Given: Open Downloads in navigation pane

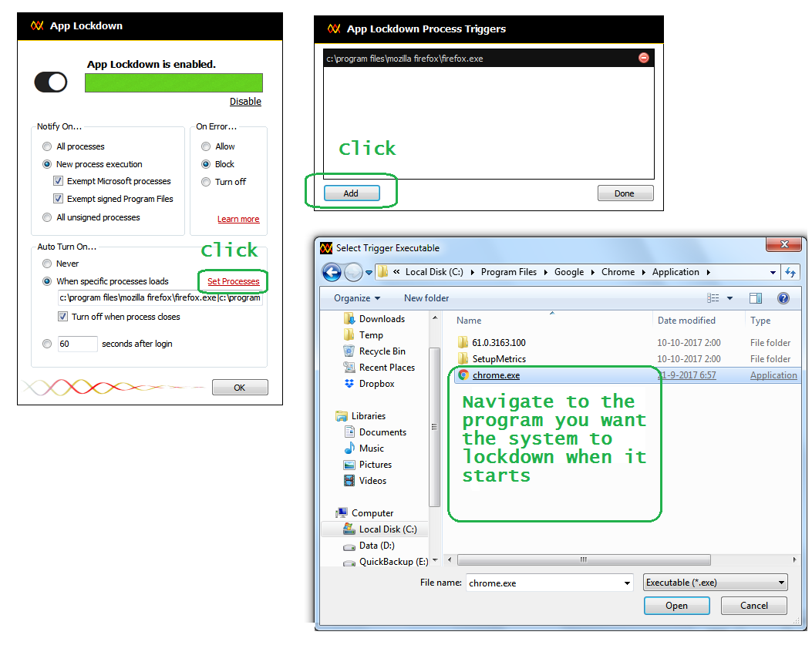Looking at the screenshot, I should (382, 319).
